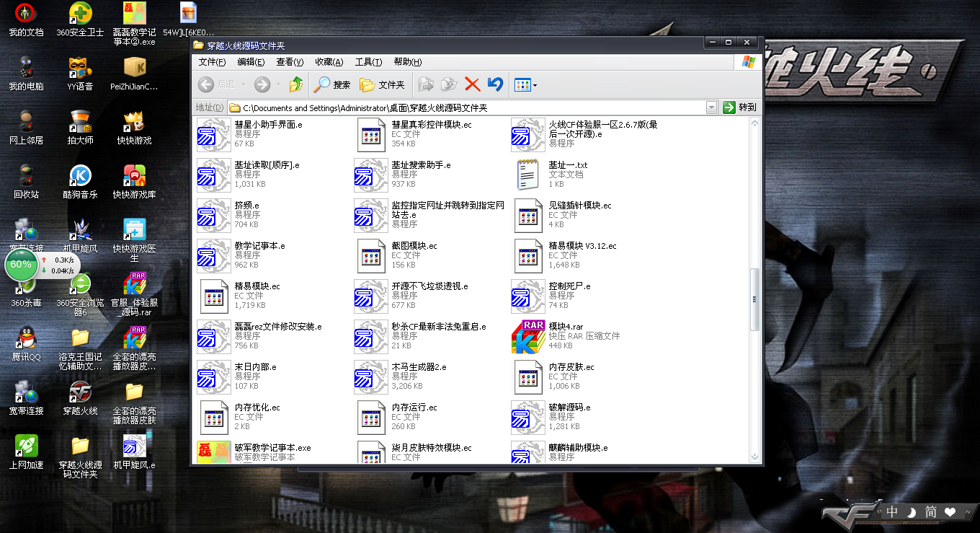Open the 工具(T) menu

(368, 62)
